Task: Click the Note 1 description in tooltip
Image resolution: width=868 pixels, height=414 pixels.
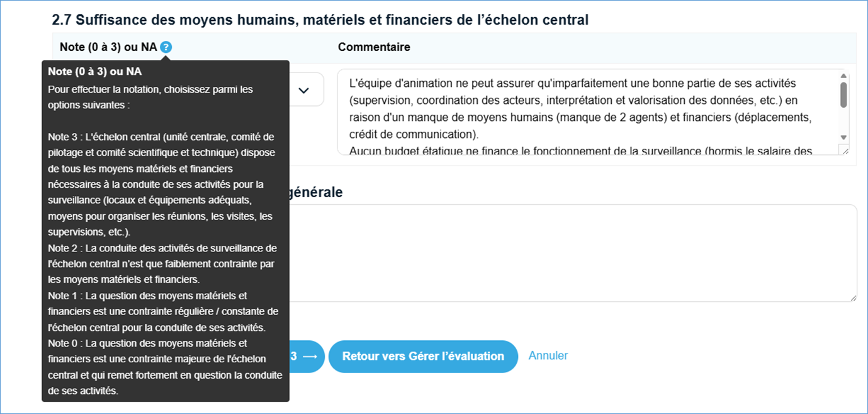Action: tap(162, 312)
